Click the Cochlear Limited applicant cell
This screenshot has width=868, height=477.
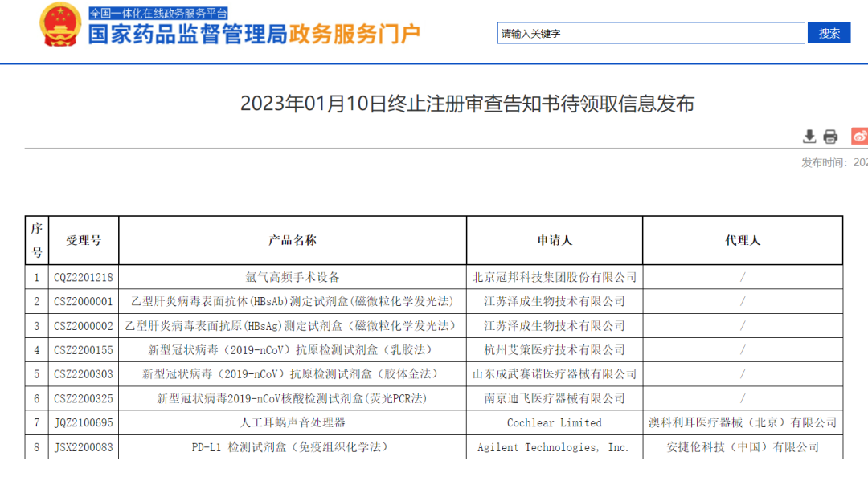point(555,422)
